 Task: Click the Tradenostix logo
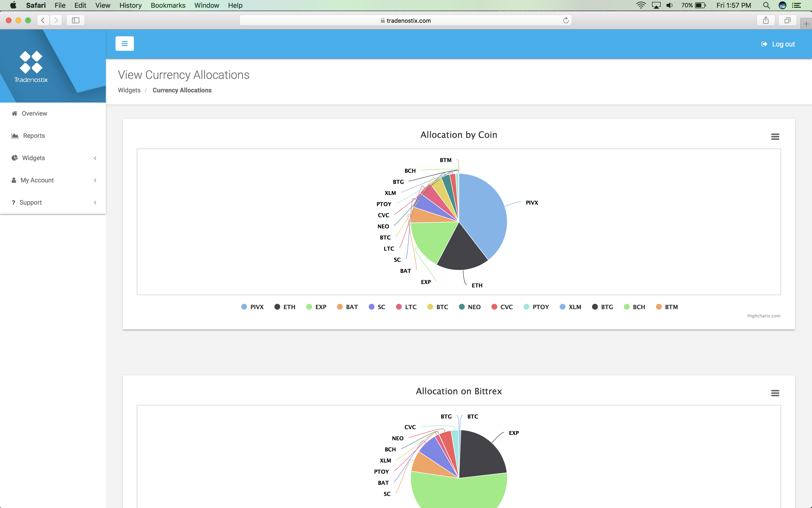pos(31,67)
